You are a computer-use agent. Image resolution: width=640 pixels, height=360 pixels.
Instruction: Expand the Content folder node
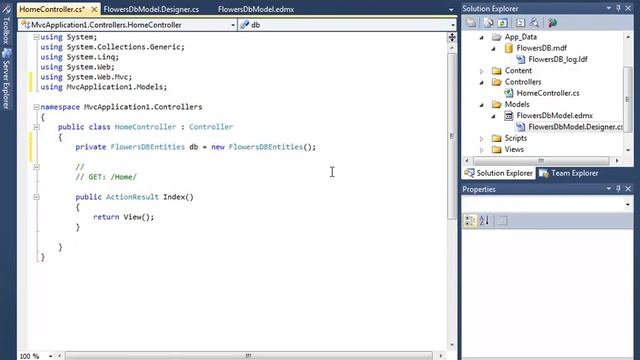tap(482, 71)
